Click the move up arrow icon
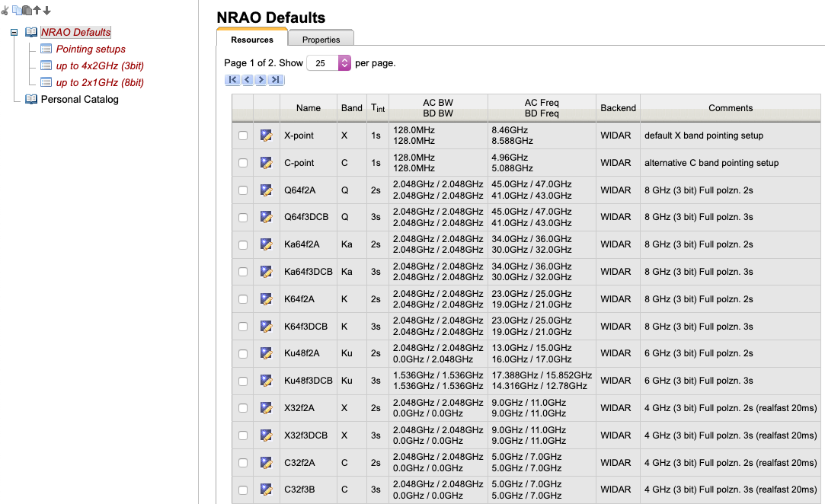 37,11
